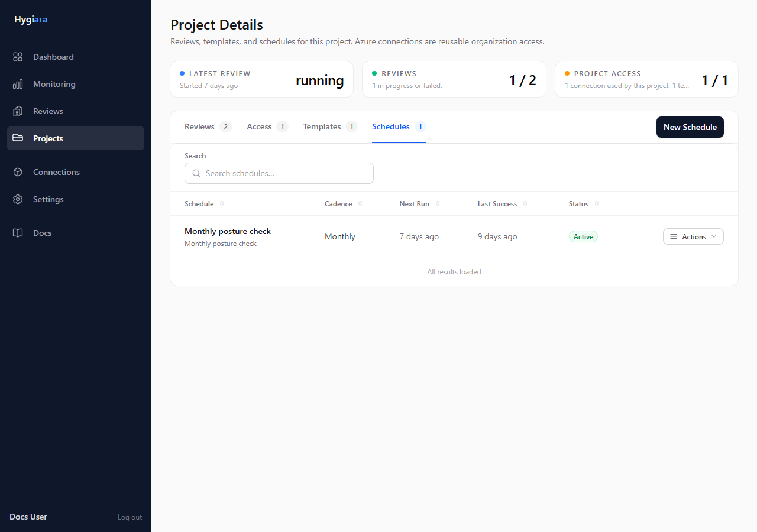Click the Status column header text
Viewport: 757px width, 532px height.
click(579, 204)
